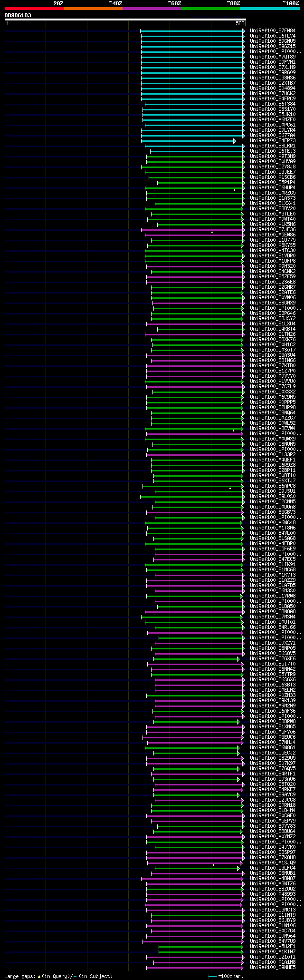Click the green ~80% identity legend segment
Image resolution: width=304 pixels, height=980 pixels.
[211, 9]
